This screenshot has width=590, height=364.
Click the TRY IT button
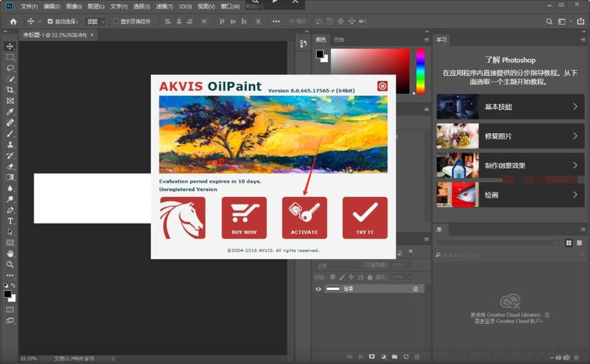(365, 218)
